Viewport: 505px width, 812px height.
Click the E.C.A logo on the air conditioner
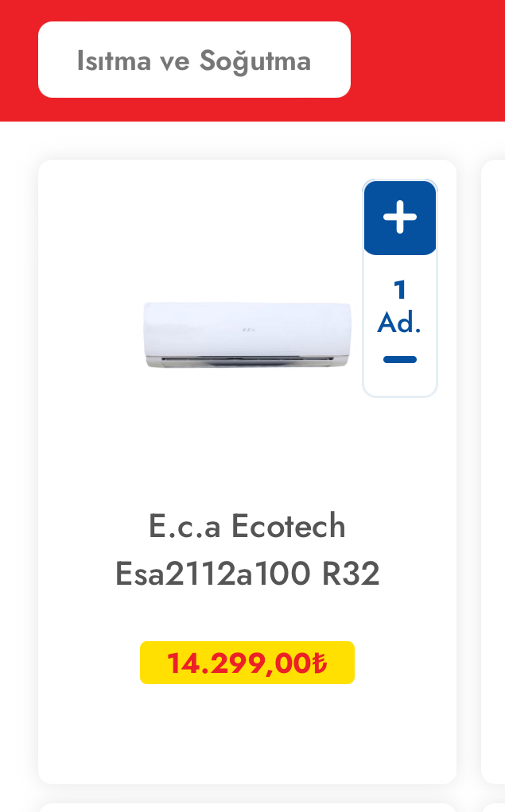click(x=250, y=329)
